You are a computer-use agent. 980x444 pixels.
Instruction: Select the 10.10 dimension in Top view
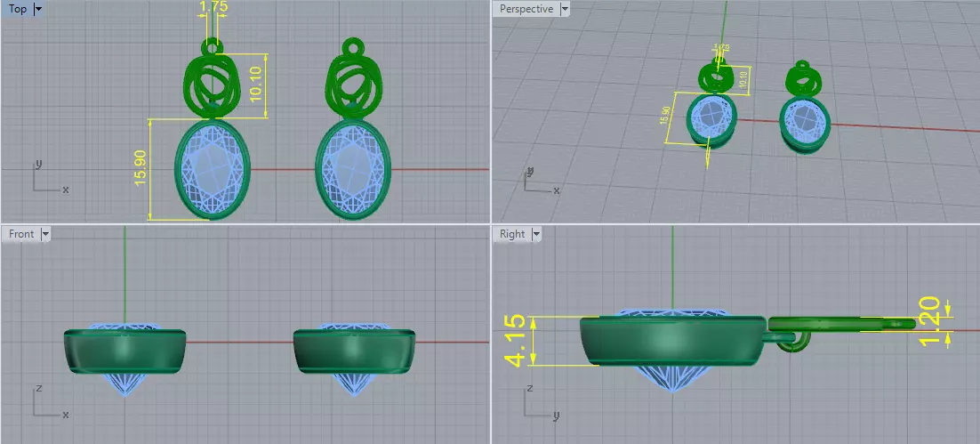point(256,85)
